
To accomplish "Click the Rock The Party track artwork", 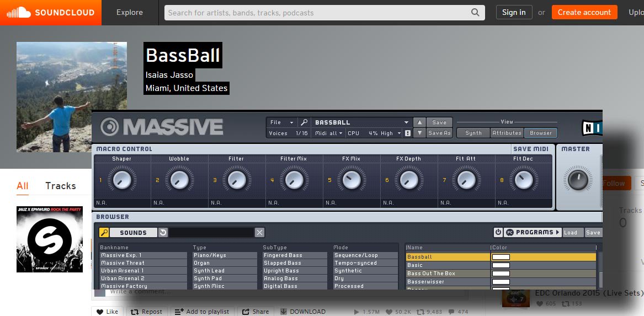I will (x=50, y=239).
